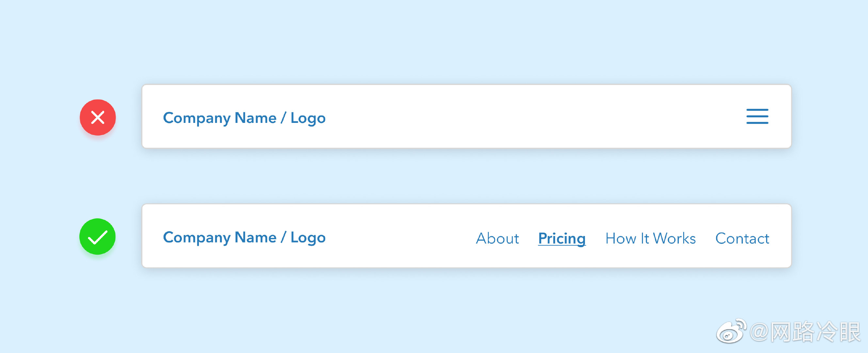Click "Name" in the hamburger-menu navbar

coord(255,118)
